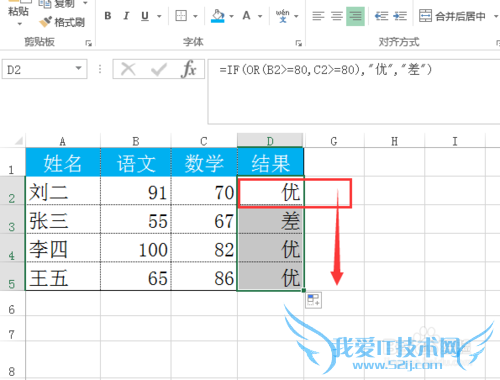Align text left
500x380 pixels.
tap(318, 16)
